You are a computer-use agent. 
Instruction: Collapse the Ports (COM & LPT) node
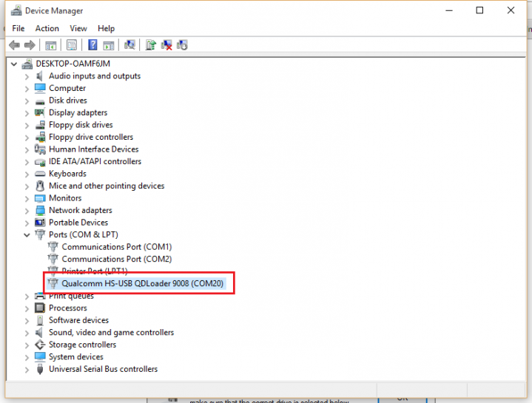(27, 235)
